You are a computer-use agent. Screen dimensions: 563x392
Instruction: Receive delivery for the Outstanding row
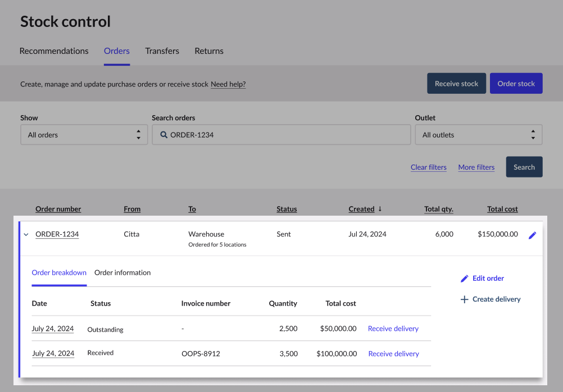pyautogui.click(x=393, y=329)
